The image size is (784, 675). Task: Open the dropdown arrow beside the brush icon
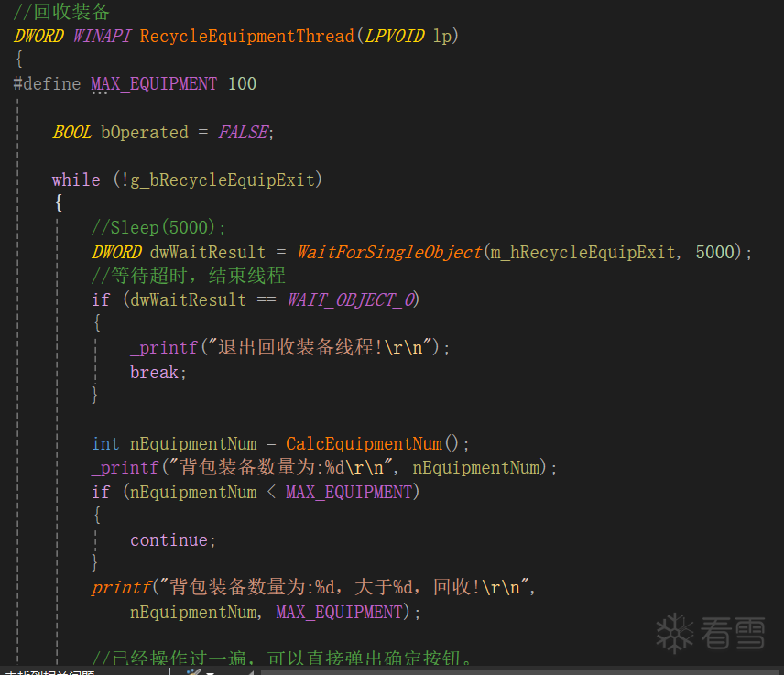[212, 672]
